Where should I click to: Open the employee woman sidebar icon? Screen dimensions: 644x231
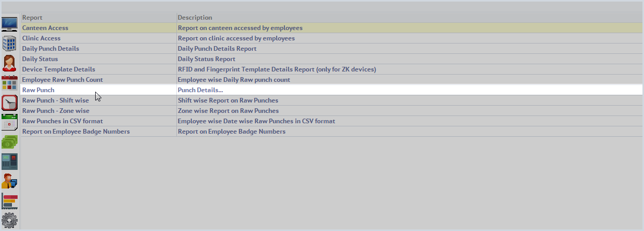tap(9, 63)
